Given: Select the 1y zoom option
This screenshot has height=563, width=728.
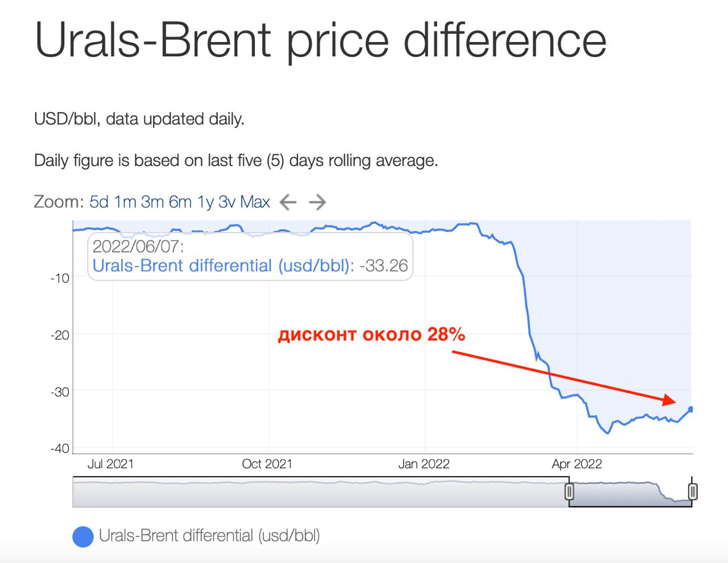Looking at the screenshot, I should 205,202.
